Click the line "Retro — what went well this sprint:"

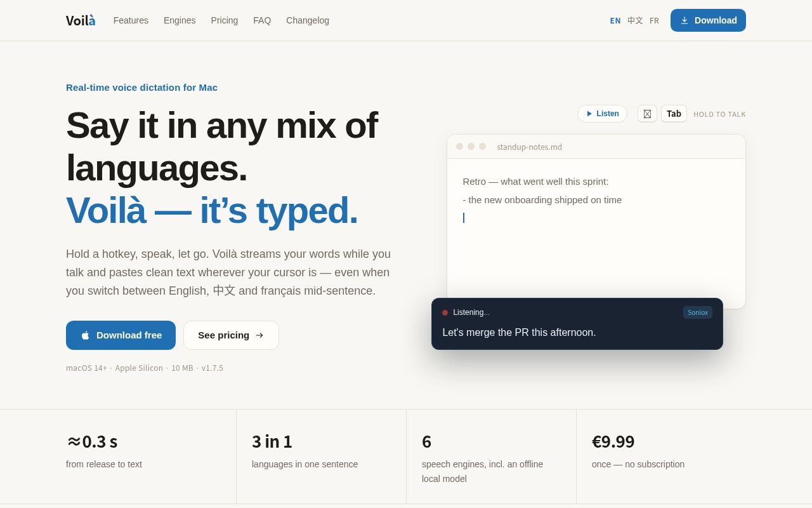coord(535,182)
